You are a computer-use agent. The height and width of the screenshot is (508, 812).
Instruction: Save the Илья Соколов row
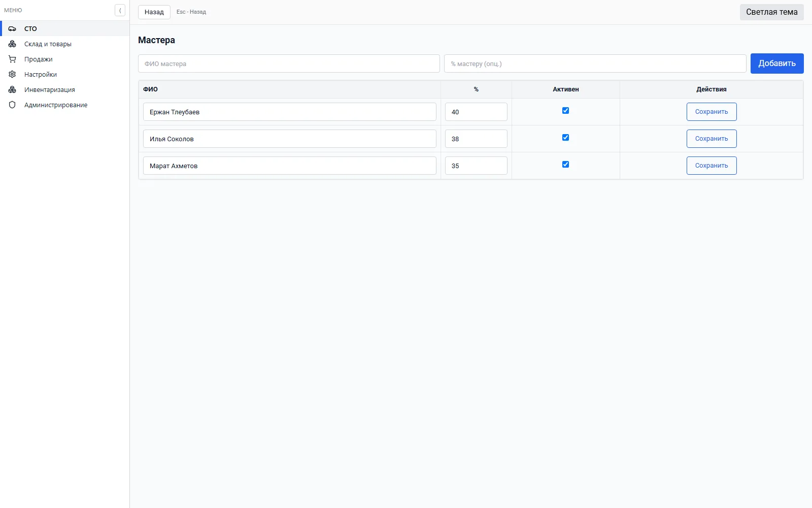(712, 139)
